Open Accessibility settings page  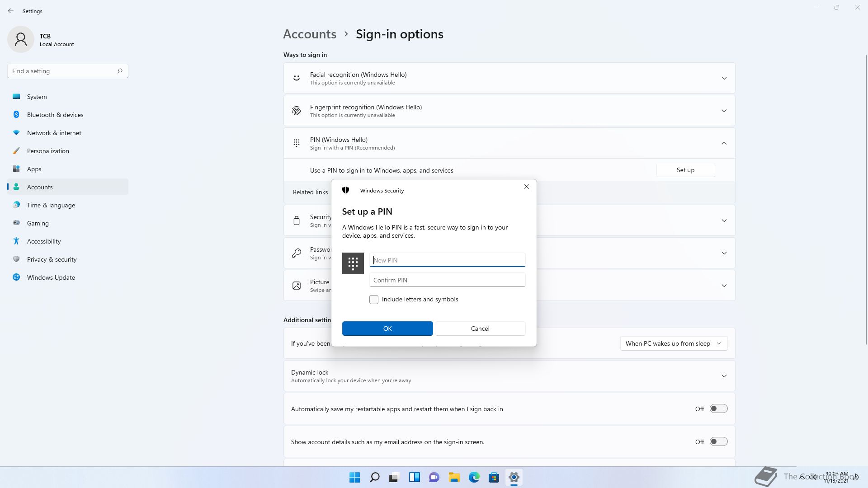pos(68,241)
